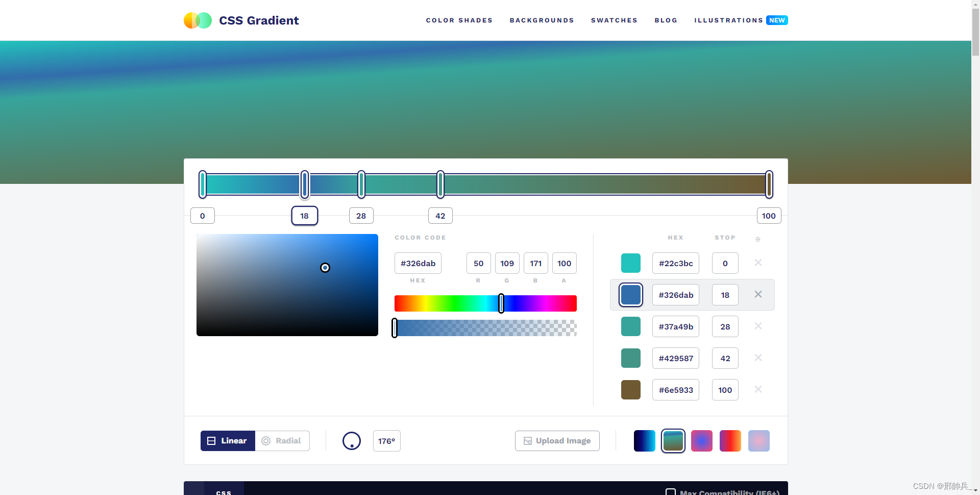Screen dimensions: 980x495
Task: Edit hex field for #6e5933 stop
Action: click(x=676, y=390)
